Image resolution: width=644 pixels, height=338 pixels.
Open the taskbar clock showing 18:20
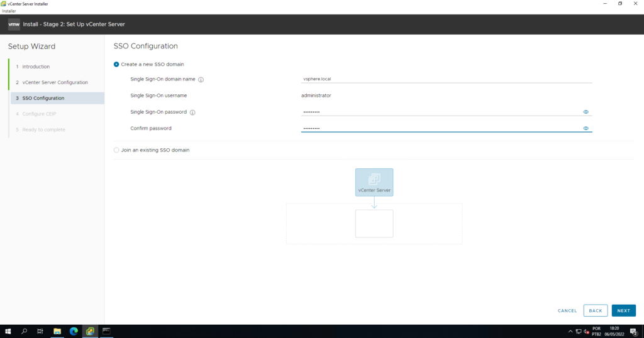(x=614, y=332)
